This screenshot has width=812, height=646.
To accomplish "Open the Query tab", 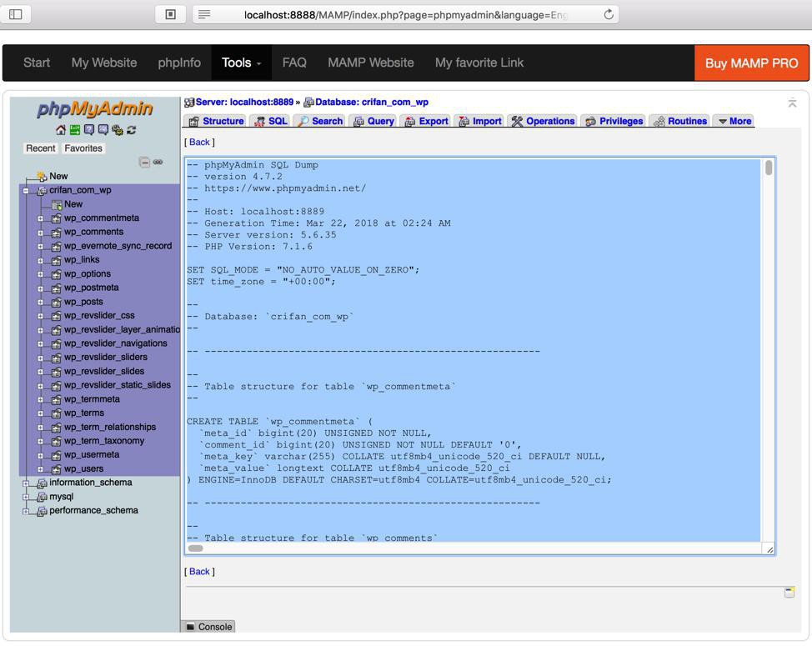I will coord(373,121).
